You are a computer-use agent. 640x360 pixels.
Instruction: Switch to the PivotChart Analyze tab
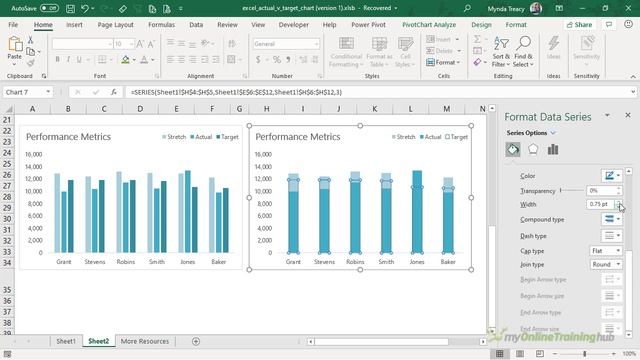pos(429,25)
